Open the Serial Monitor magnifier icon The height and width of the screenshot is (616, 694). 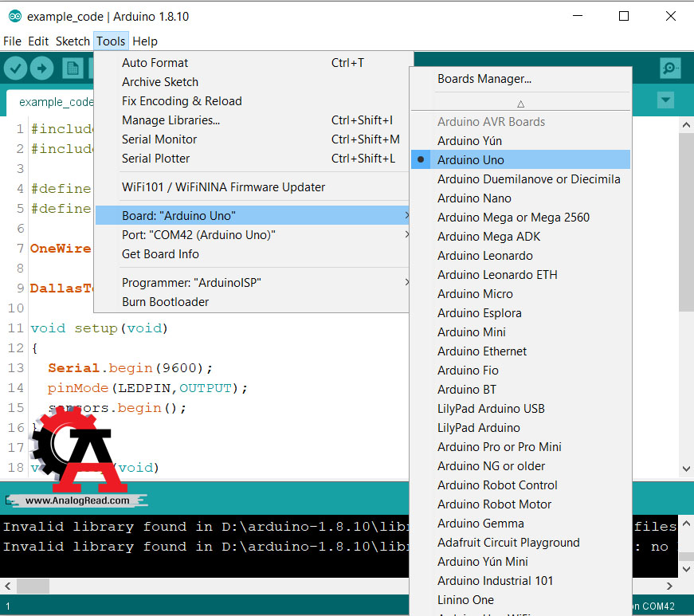tap(670, 69)
